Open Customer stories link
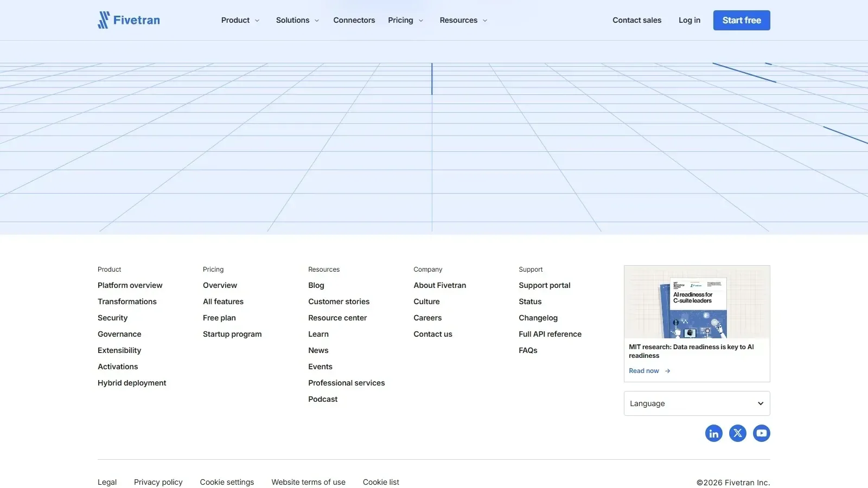 pos(339,301)
